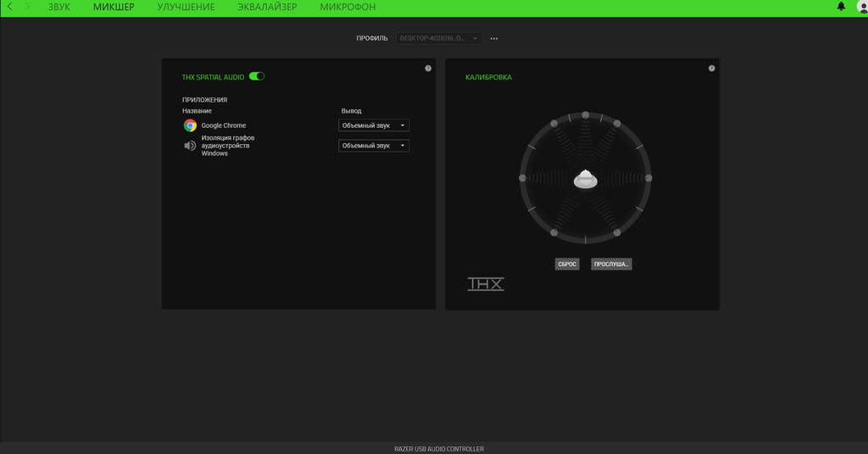Open help icon in Калибровка panel
Image resolution: width=868 pixels, height=454 pixels.
coord(711,69)
